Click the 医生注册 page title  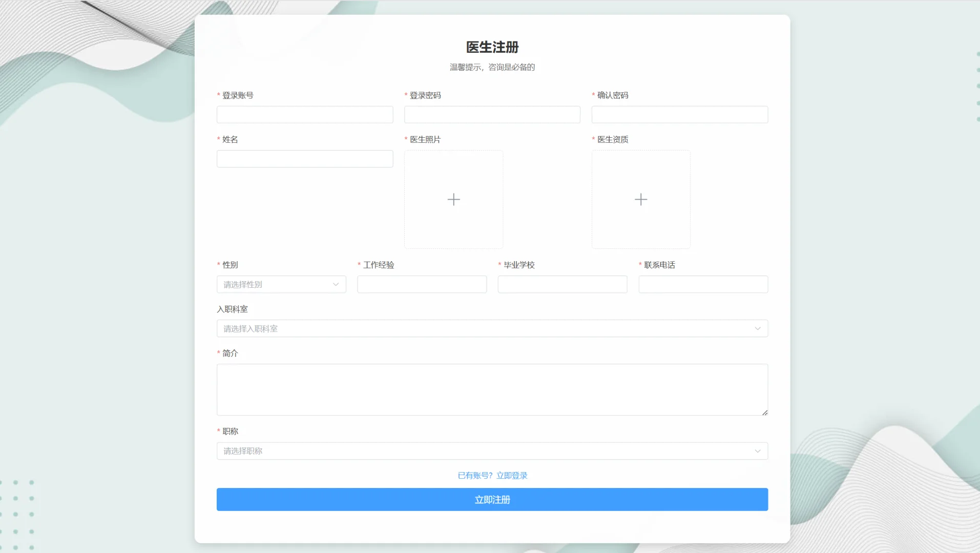[x=491, y=47]
